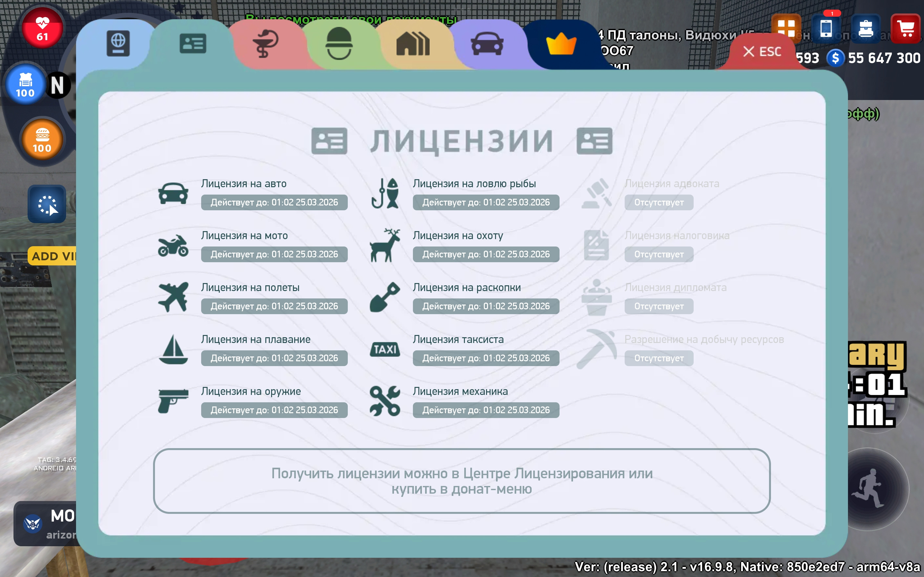Open the crown VIP tab
The height and width of the screenshot is (577, 924).
point(561,44)
